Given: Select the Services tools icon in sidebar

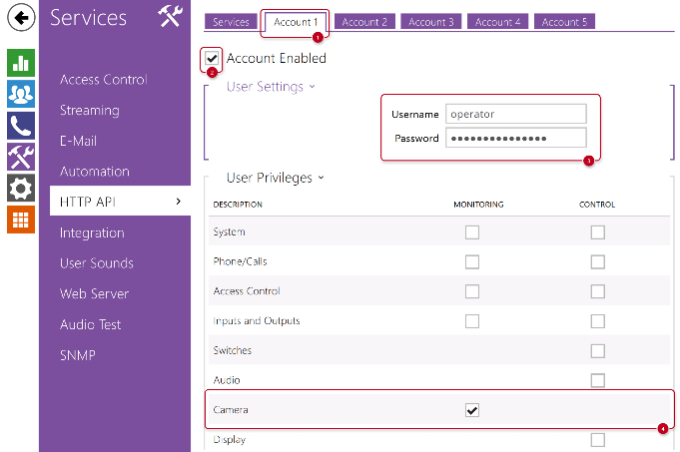Looking at the screenshot, I should 21,156.
